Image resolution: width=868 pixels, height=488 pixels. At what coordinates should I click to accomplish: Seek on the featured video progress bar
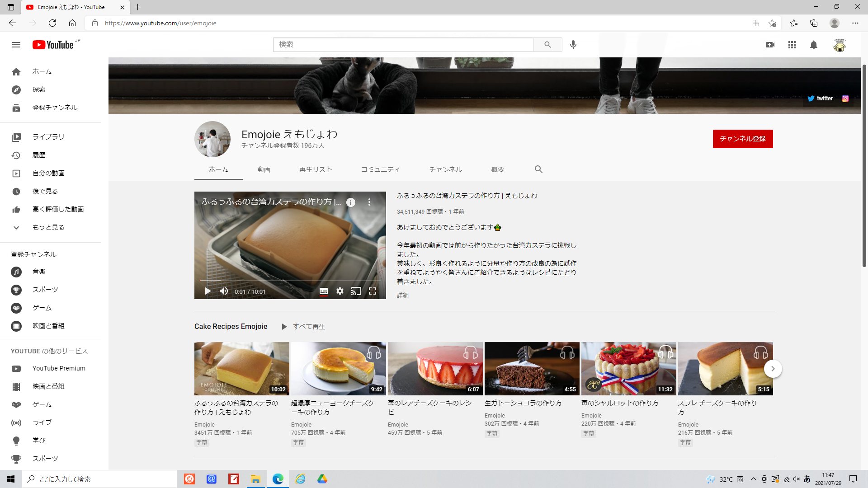[x=290, y=281]
